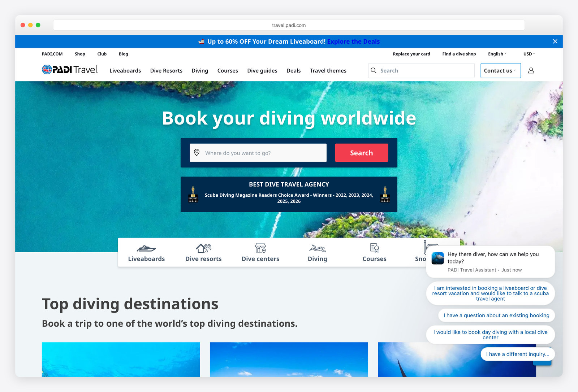Viewport: 578px width, 392px height.
Task: Open the Blog link
Action: pos(123,54)
